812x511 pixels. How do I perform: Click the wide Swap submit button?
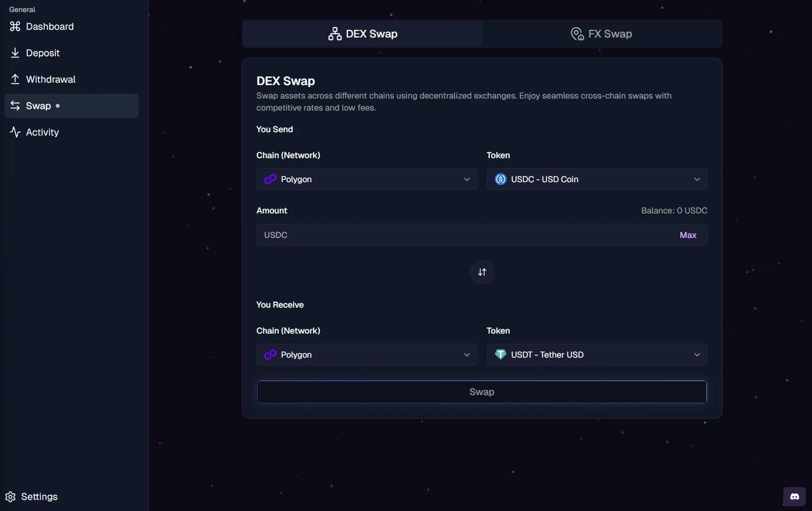pos(482,392)
